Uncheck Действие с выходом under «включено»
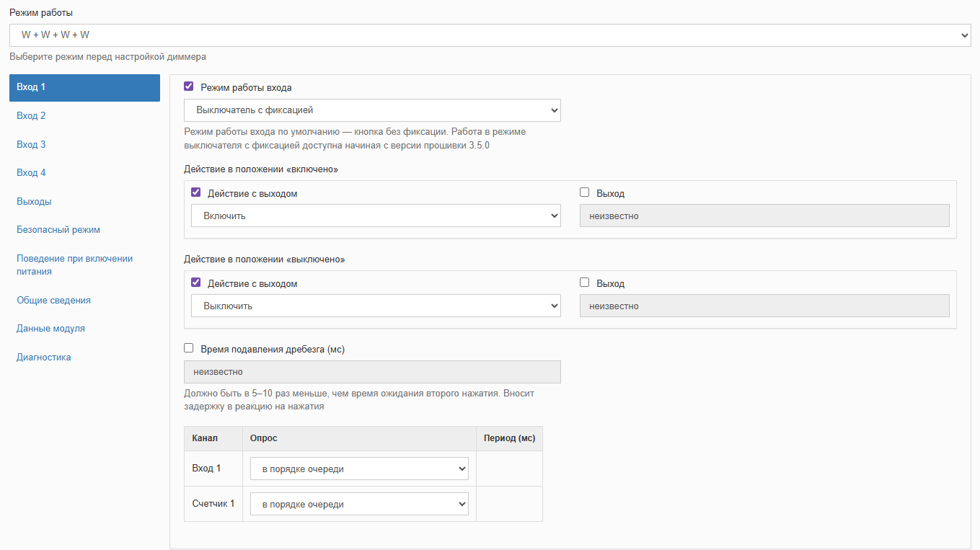Screen dimensions: 980x550 point(196,192)
